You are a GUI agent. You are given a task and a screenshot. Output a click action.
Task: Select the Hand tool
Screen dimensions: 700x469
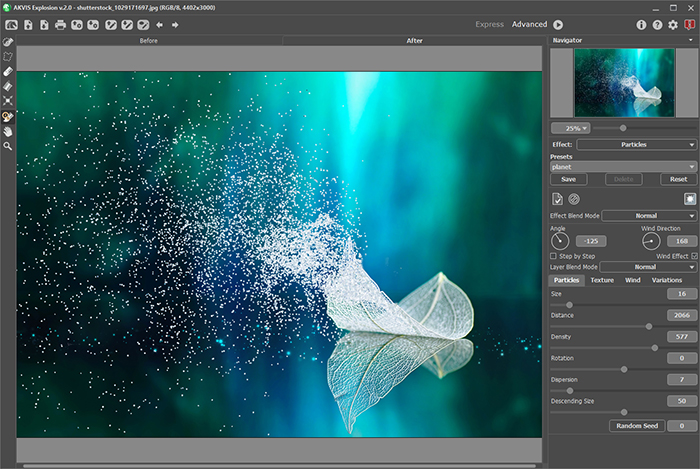tap(8, 132)
